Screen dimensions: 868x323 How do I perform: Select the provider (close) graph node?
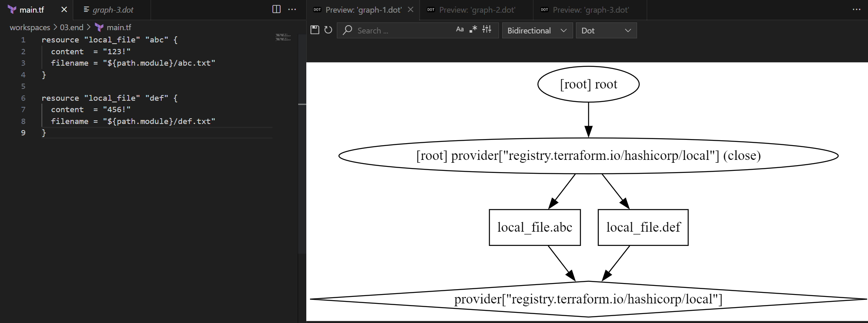point(589,156)
